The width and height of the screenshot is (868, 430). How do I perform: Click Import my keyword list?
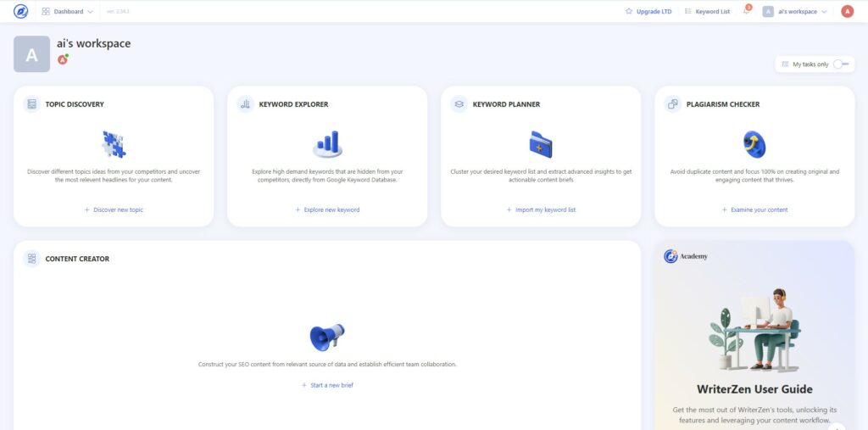541,210
